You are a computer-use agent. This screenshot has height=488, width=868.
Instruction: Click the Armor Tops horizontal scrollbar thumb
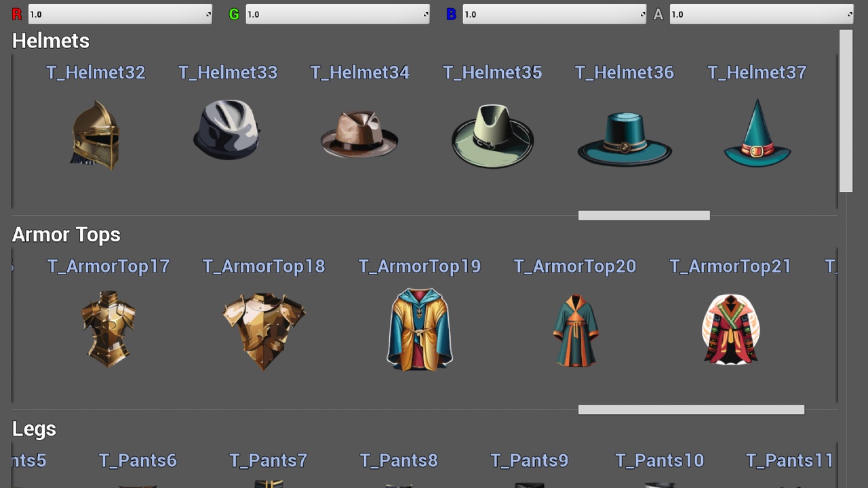[691, 409]
